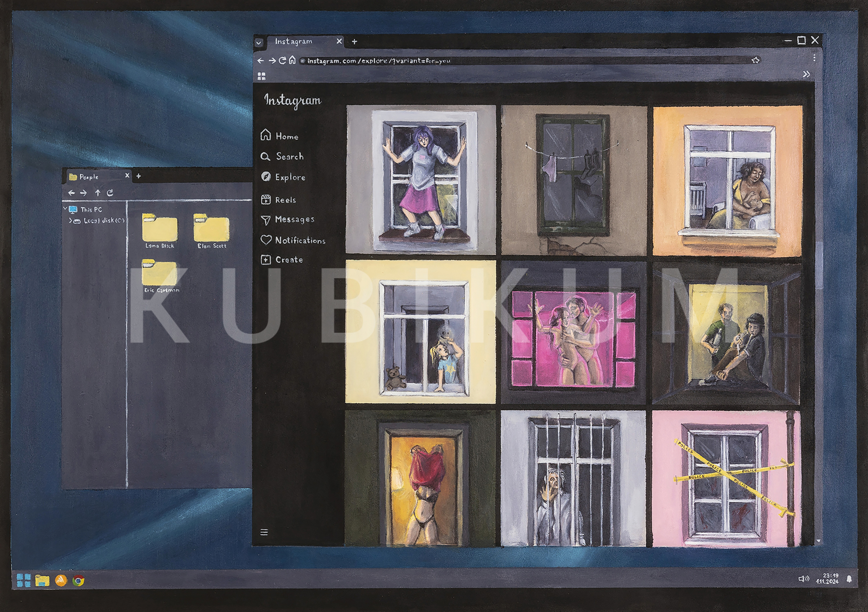The image size is (868, 612).
Task: Click the Create plus icon
Action: 266,260
